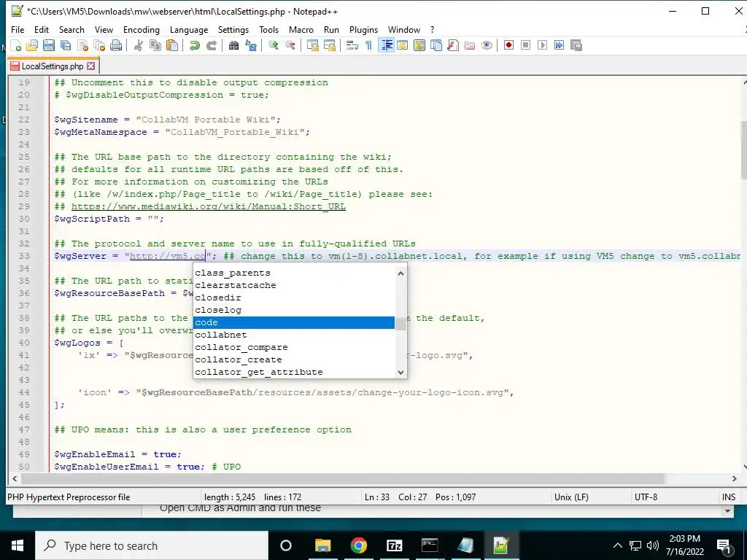Play back the recorded macro
This screenshot has width=747, height=560.
point(542,45)
